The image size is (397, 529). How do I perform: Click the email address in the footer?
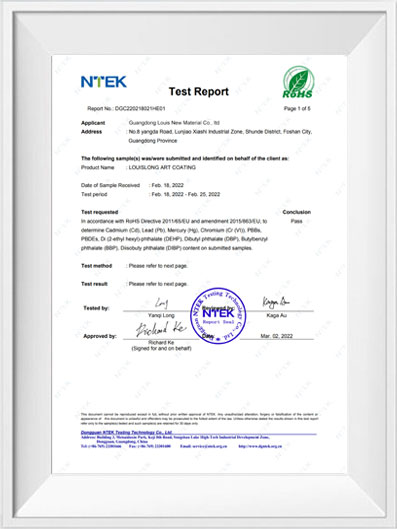(203, 446)
